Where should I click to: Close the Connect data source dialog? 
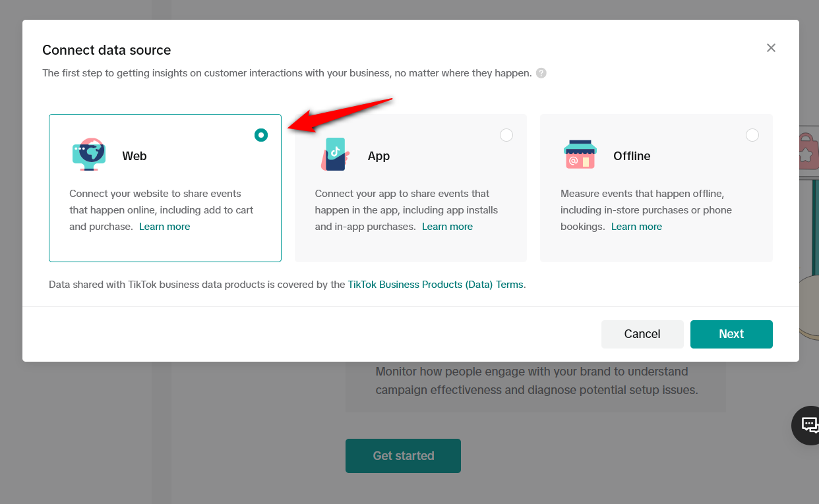coord(771,48)
